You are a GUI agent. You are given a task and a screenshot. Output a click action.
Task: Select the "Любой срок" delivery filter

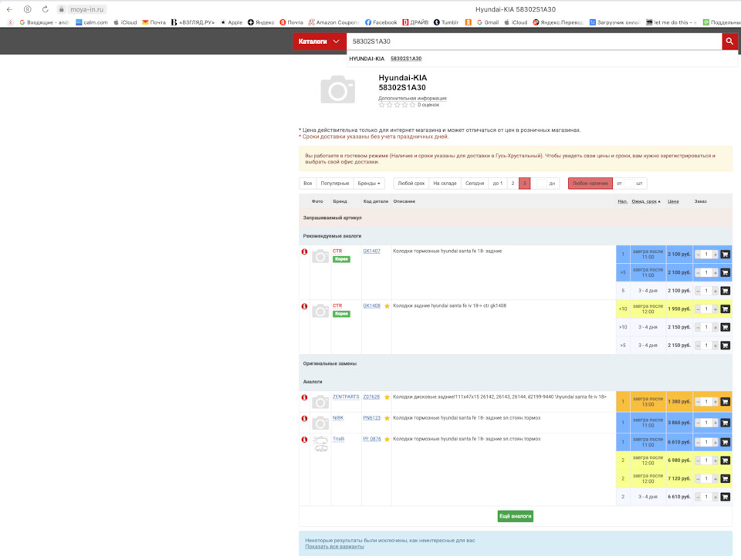[411, 184]
